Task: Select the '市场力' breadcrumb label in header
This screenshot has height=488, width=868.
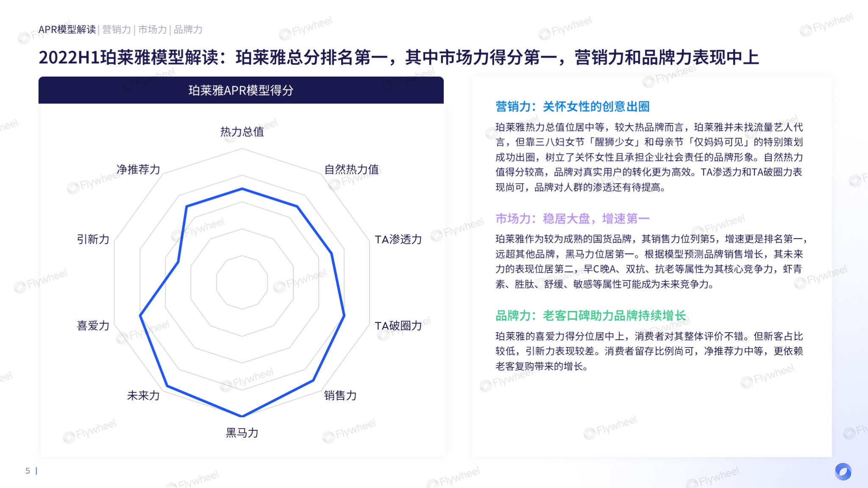Action: 152,29
